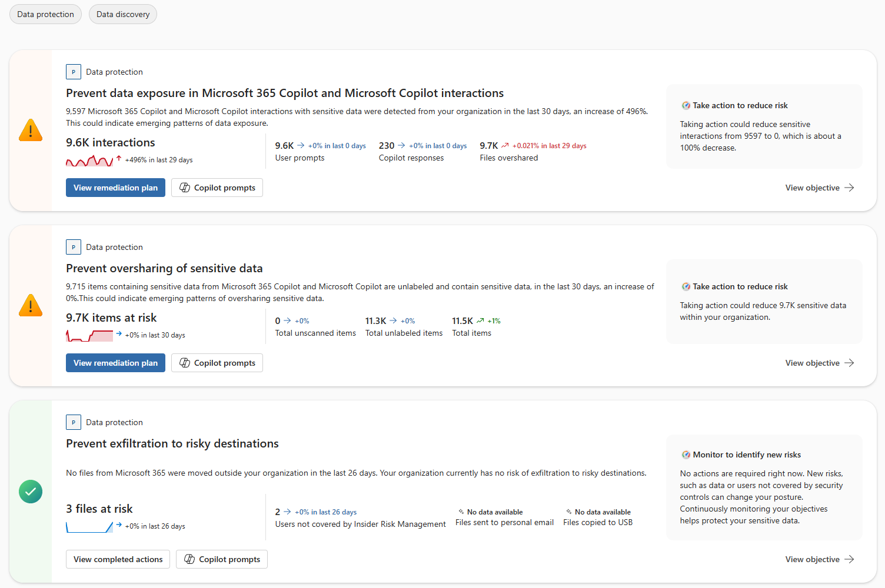Open Copilot prompts for exfiltration card

[x=222, y=559]
